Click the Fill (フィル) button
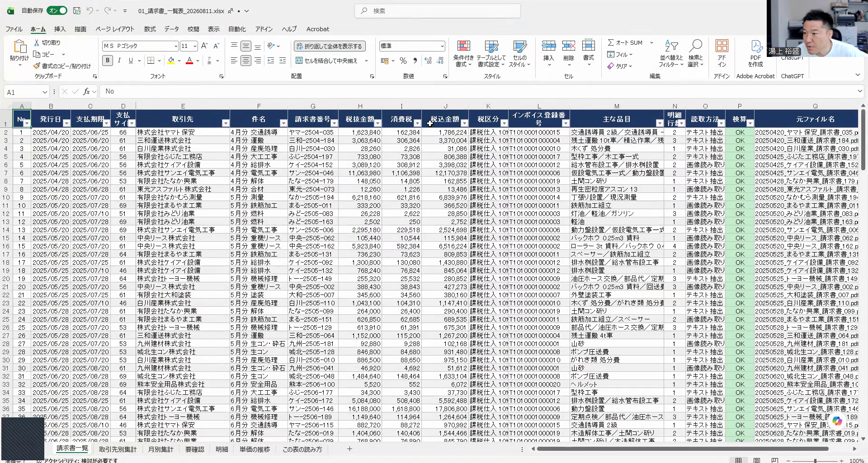The width and height of the screenshot is (868, 463). 619,55
